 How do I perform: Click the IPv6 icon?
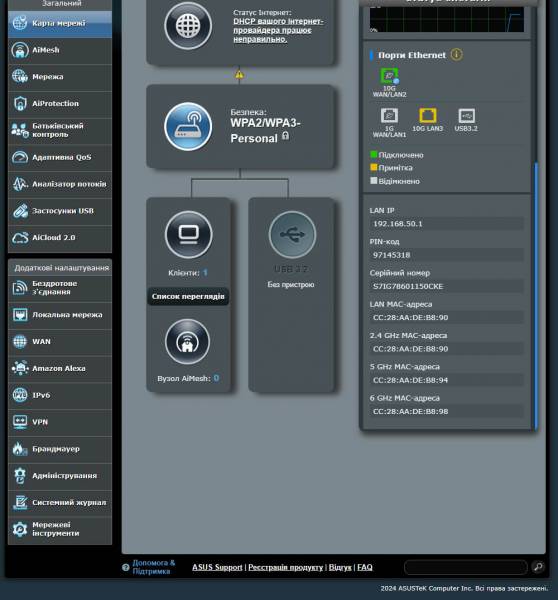point(20,395)
